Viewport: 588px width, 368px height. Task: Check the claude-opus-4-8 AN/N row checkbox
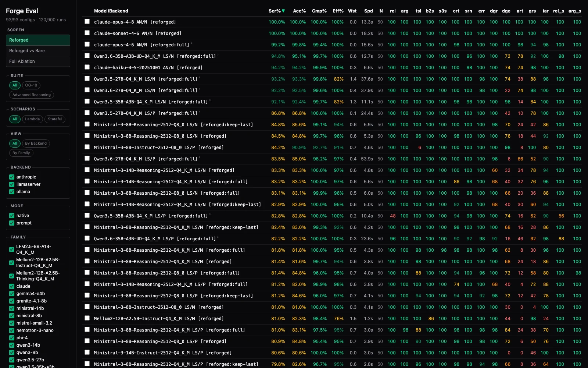[87, 22]
